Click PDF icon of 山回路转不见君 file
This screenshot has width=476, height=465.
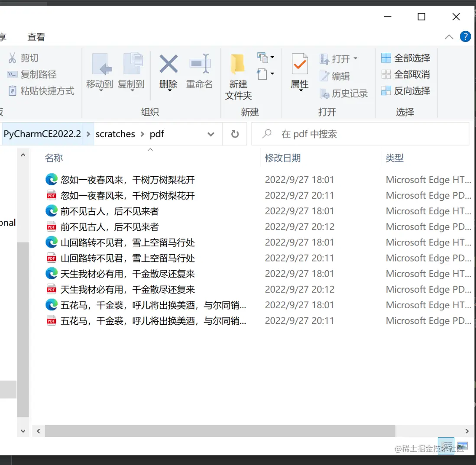pos(51,258)
